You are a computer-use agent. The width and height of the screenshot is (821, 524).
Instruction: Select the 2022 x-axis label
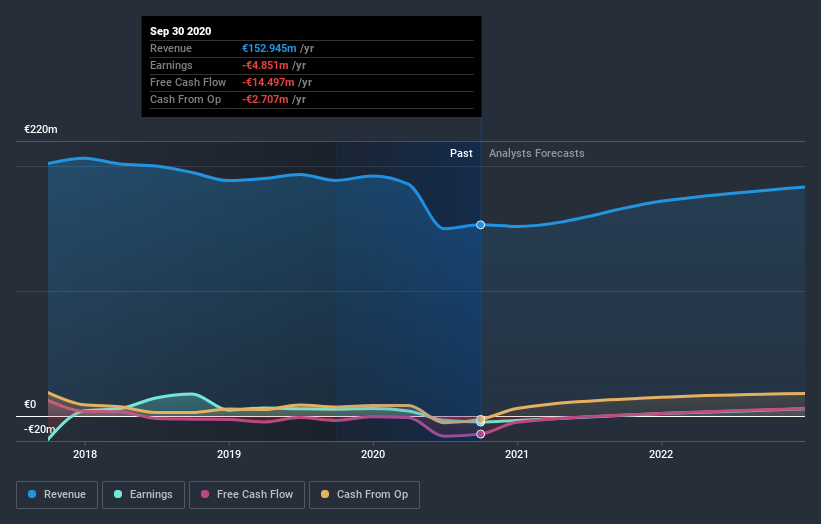point(661,454)
